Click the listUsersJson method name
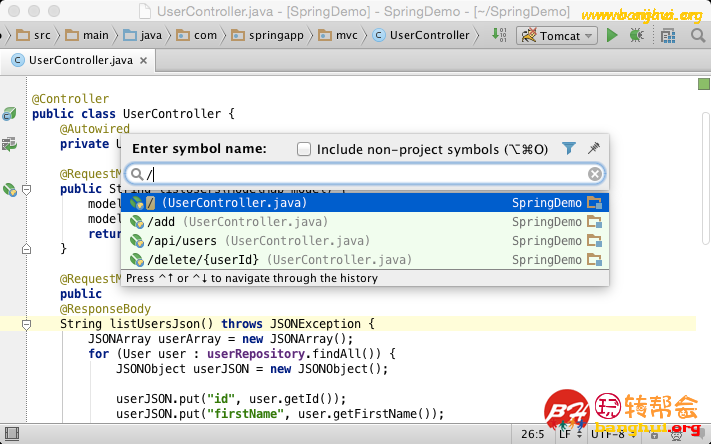The height and width of the screenshot is (444, 711). [x=156, y=324]
